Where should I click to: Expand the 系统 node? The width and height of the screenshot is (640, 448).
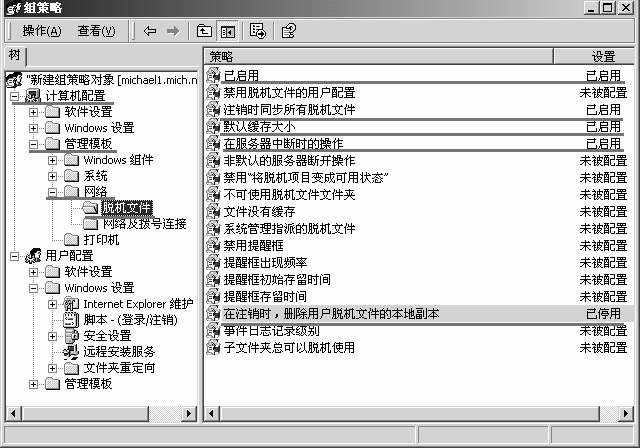click(x=52, y=176)
